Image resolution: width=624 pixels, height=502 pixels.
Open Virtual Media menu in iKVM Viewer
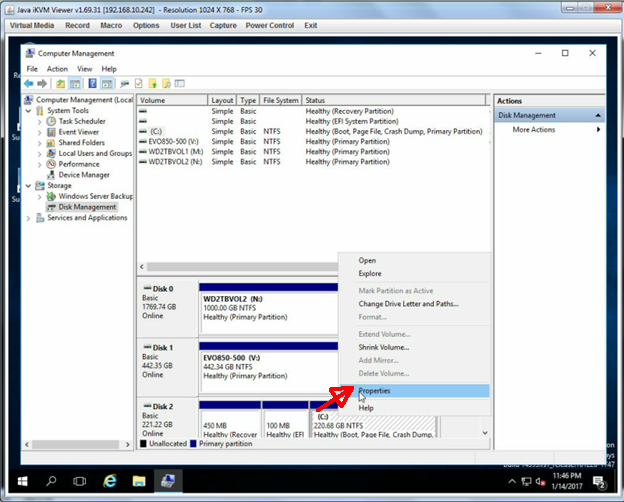click(x=32, y=25)
